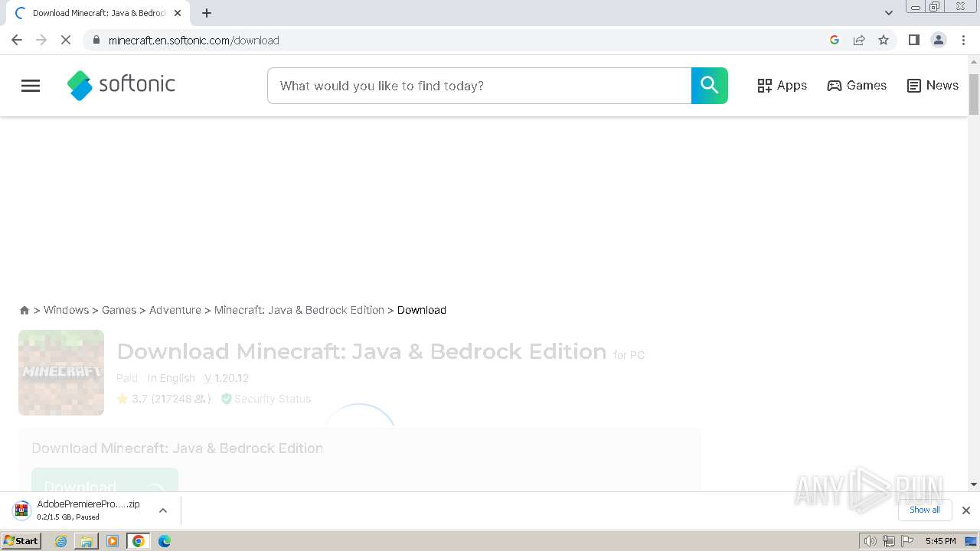980x551 pixels.
Task: Click the share page icon
Action: click(859, 40)
